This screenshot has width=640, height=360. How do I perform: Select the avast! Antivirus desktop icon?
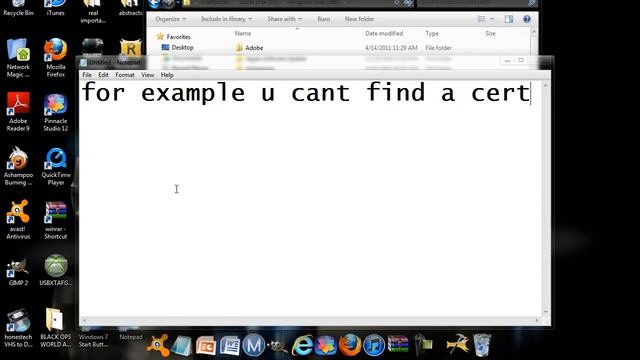pos(18,220)
